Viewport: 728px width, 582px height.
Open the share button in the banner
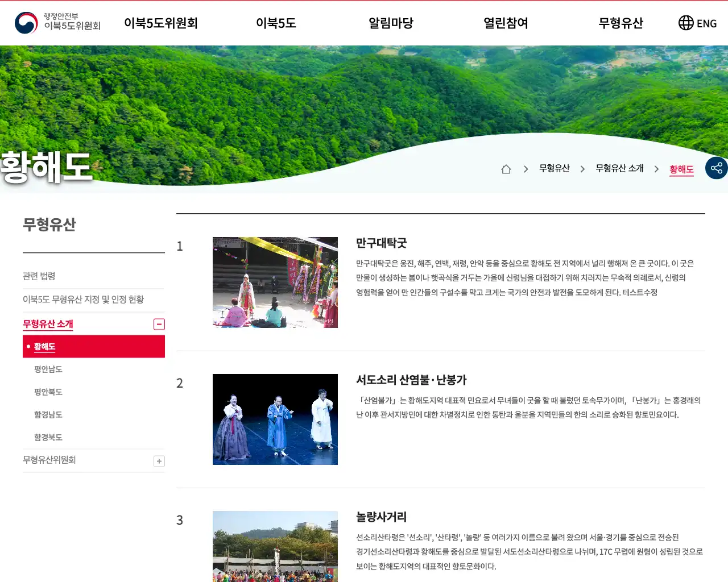coord(717,168)
